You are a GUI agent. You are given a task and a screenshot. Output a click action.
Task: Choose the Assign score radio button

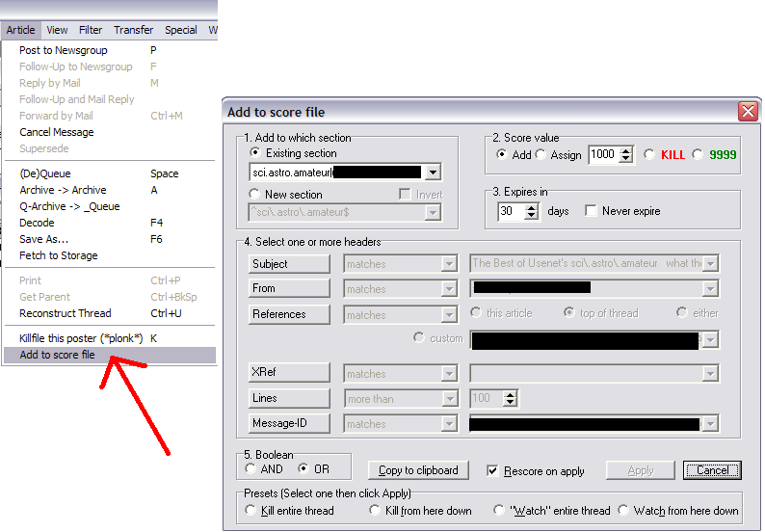click(541, 155)
